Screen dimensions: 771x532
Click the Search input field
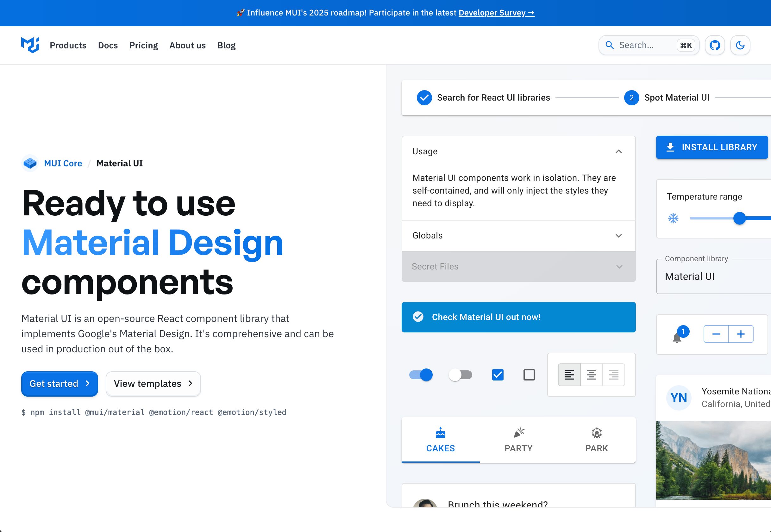pyautogui.click(x=649, y=45)
